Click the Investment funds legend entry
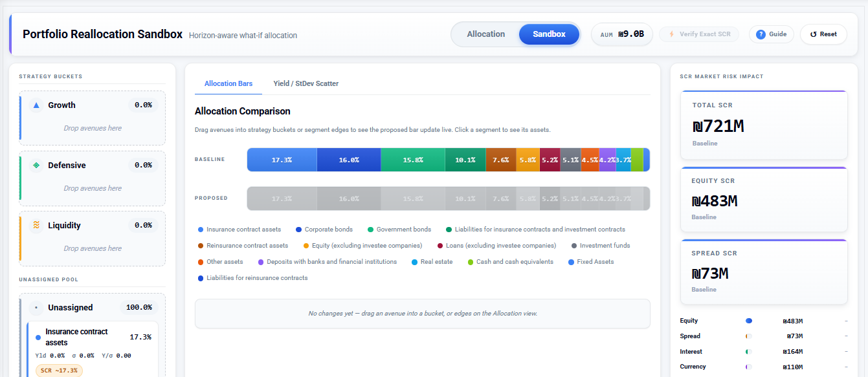Viewport: 868px width, 377px height. 601,246
